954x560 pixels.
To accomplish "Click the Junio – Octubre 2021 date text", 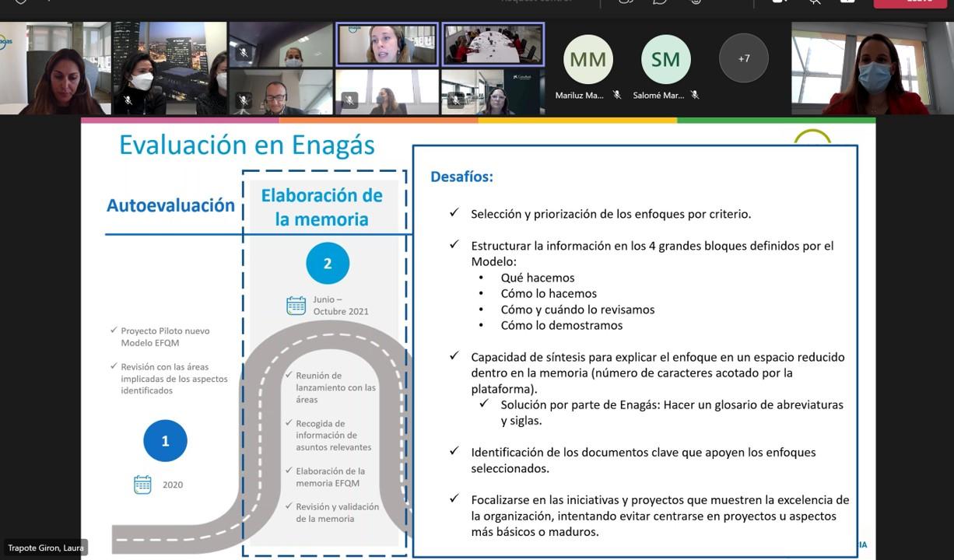I will coord(341,305).
